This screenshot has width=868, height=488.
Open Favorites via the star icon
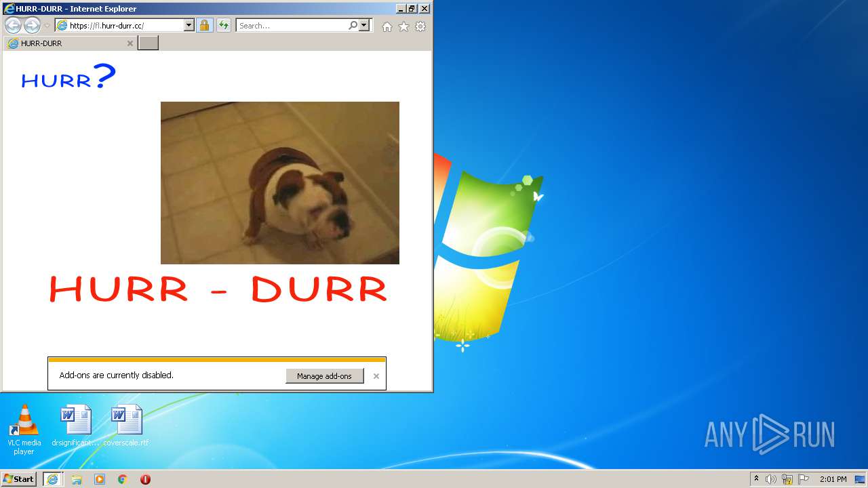[403, 26]
